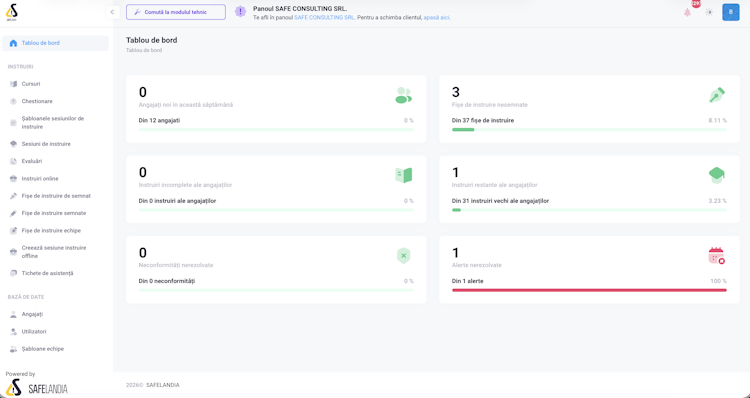
Task: Open 'Tichete de asistență' text
Action: point(48,273)
